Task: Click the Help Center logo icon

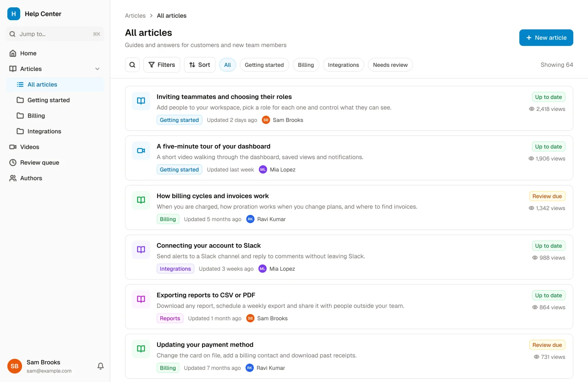Action: click(x=14, y=14)
